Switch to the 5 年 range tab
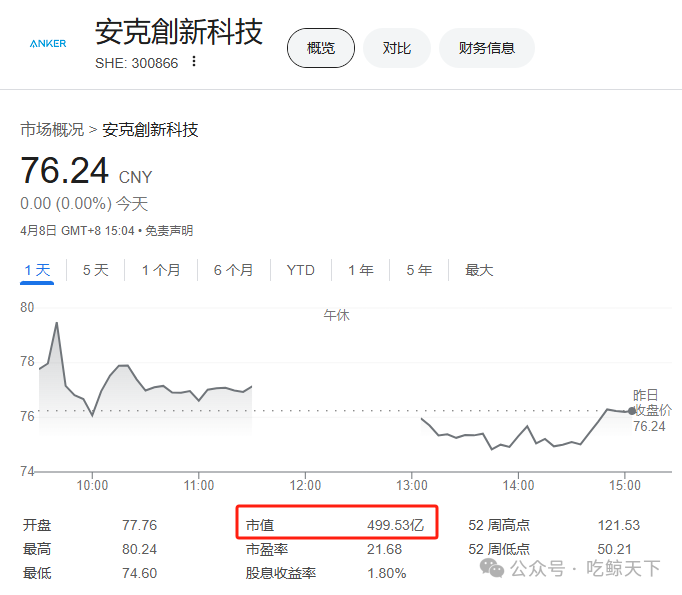Viewport: 682px width, 595px height. (419, 270)
